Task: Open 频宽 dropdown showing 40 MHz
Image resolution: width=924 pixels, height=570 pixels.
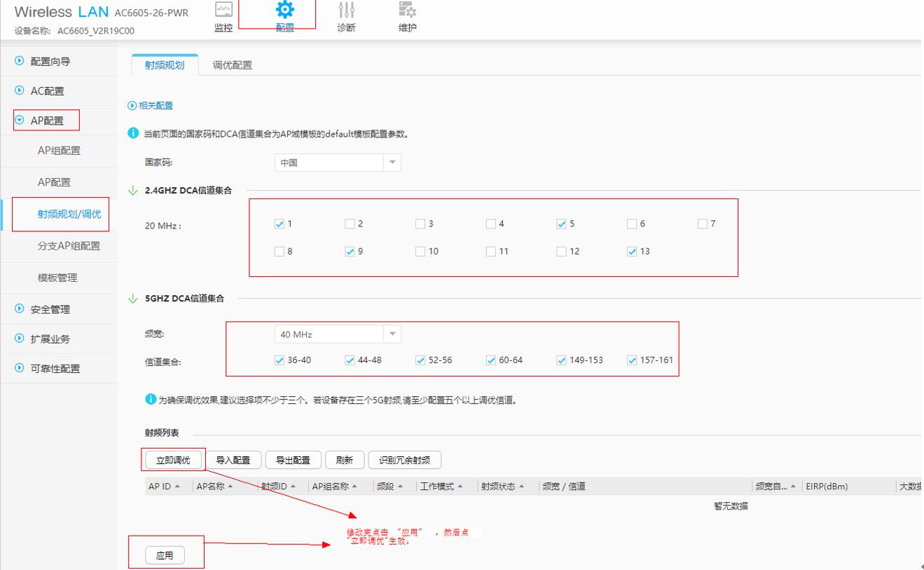Action: pyautogui.click(x=338, y=334)
